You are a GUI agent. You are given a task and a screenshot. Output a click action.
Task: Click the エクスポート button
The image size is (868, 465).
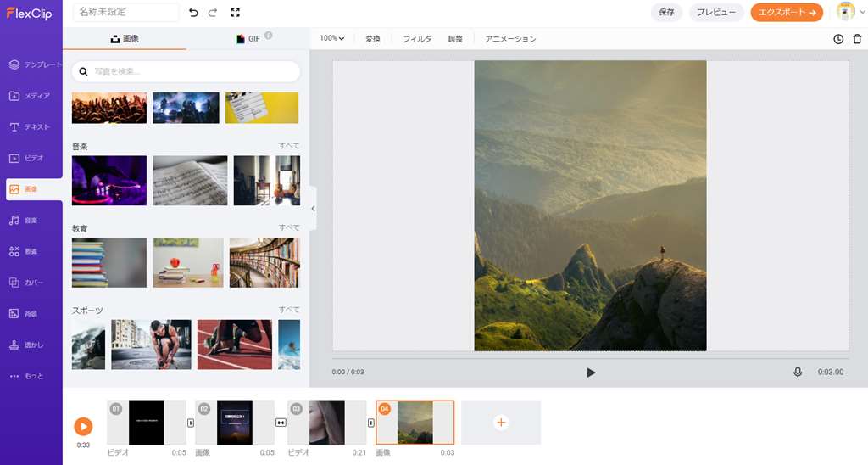click(787, 13)
